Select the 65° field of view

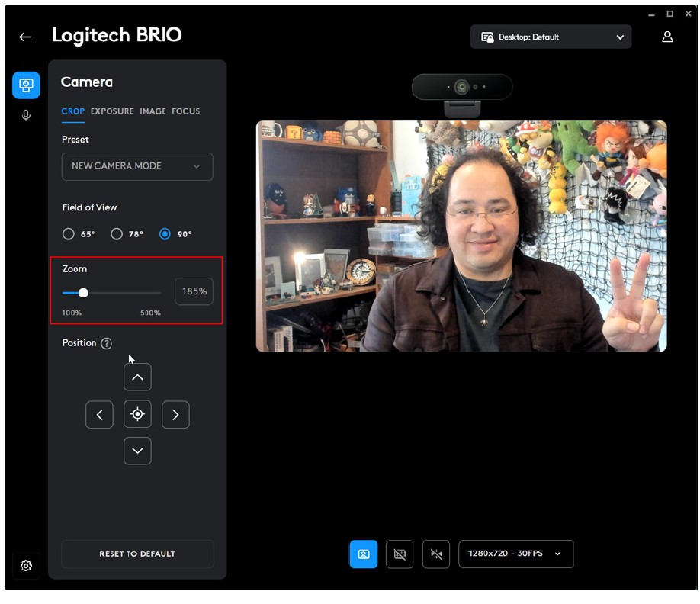pos(69,234)
